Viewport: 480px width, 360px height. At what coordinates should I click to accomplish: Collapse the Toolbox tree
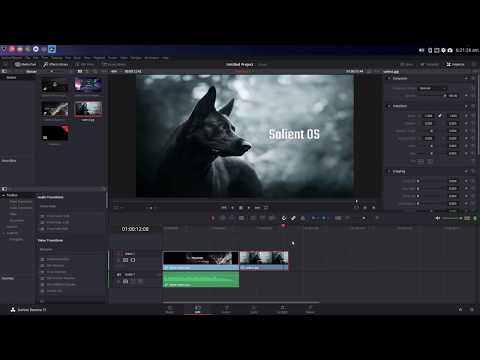(x=3, y=195)
